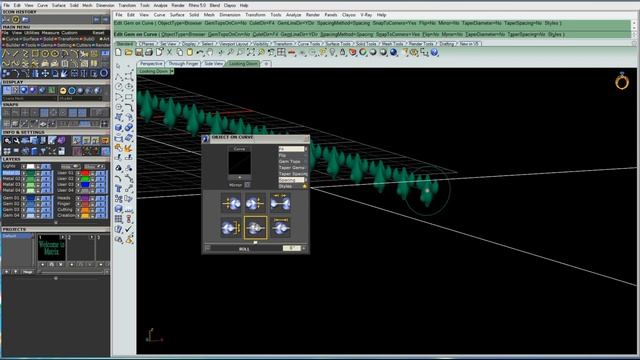Viewport: 640px width, 360px height.
Task: Toggle the first snap button in Snaps panel
Action: tap(6, 113)
